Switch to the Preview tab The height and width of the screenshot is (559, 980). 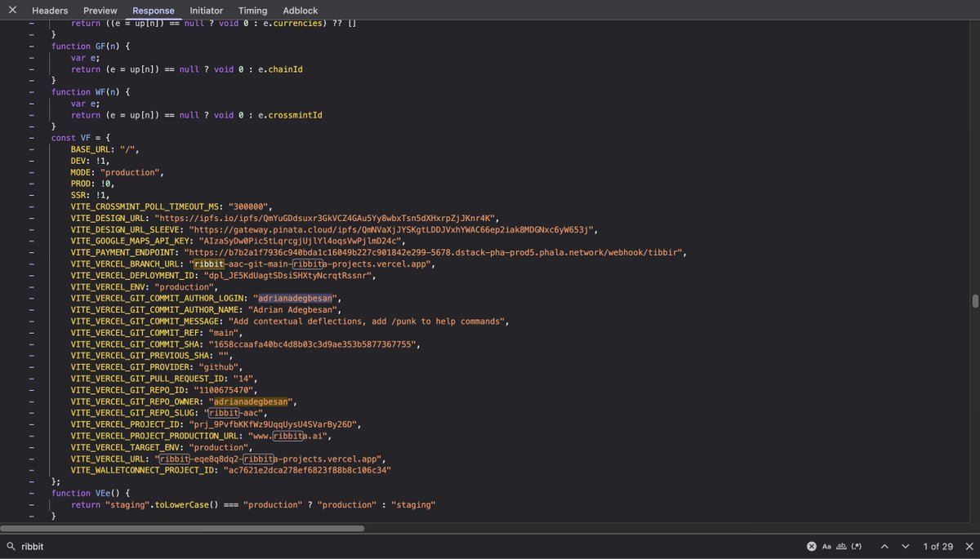pos(100,11)
